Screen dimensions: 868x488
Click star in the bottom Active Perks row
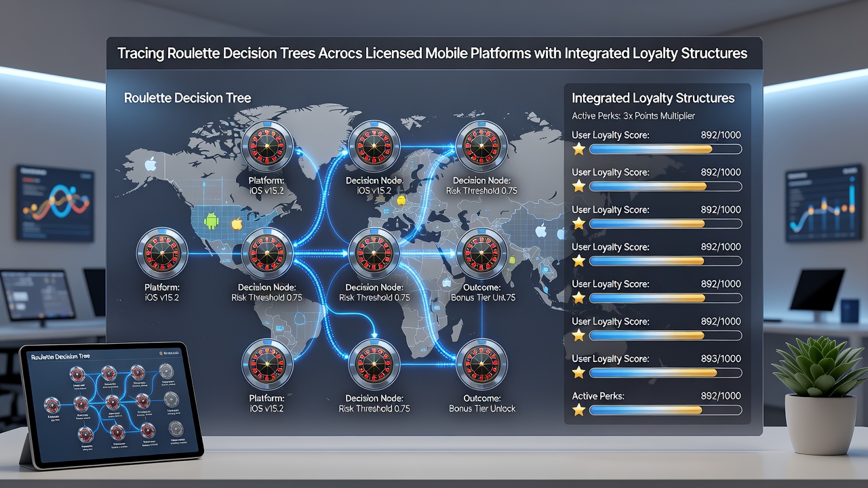(x=578, y=410)
